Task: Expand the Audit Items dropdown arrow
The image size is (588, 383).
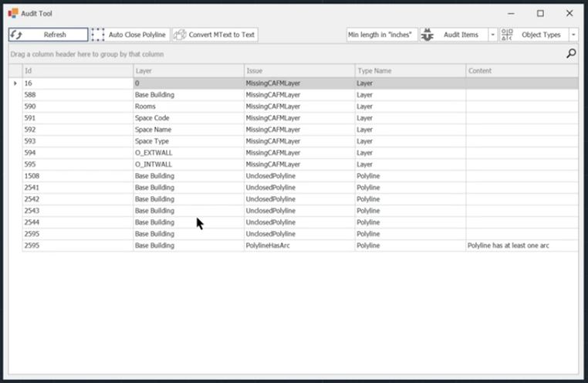Action: point(492,35)
